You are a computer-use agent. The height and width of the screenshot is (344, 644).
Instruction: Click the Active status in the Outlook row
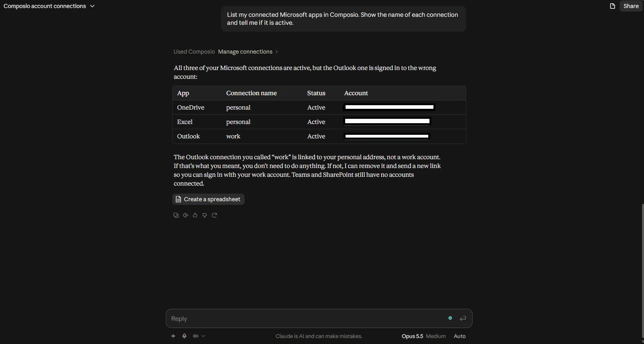(316, 136)
